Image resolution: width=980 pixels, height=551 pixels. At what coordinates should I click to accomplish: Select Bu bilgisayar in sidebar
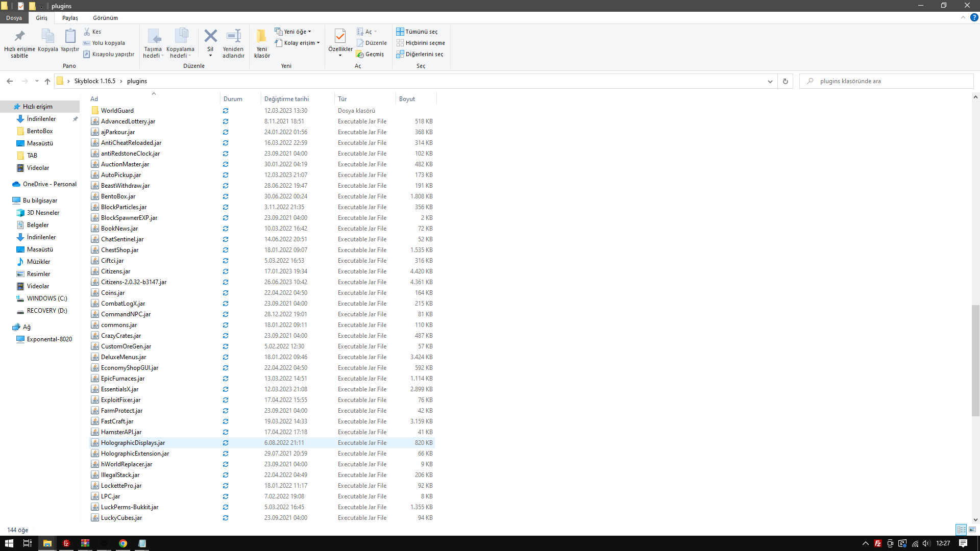(x=40, y=201)
